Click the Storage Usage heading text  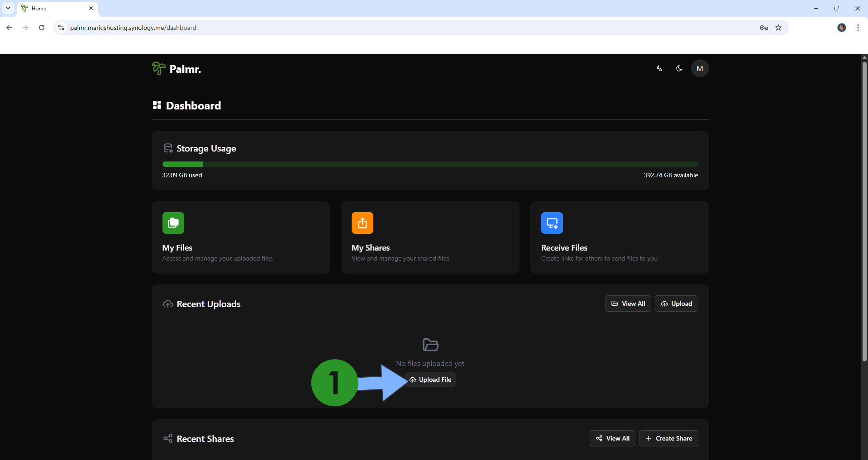(206, 148)
